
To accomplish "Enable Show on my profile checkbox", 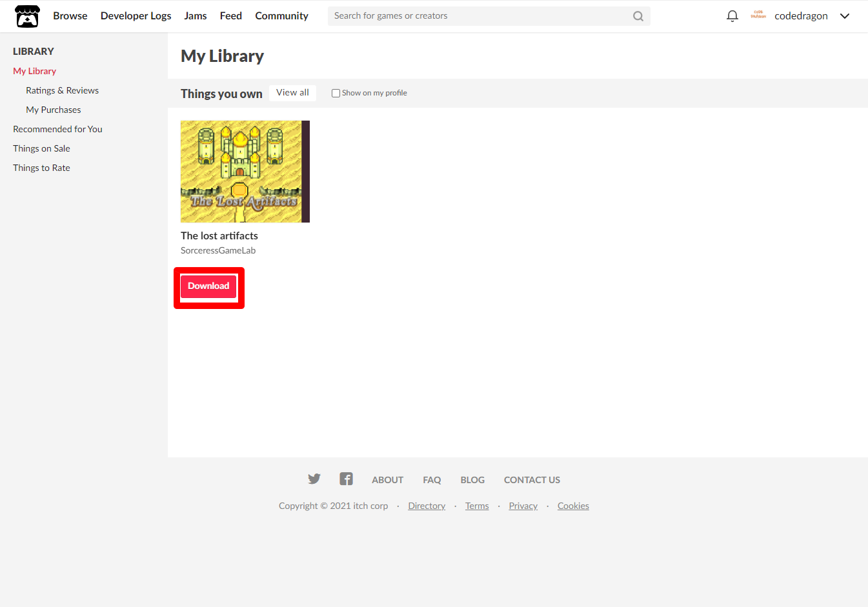I will click(336, 93).
